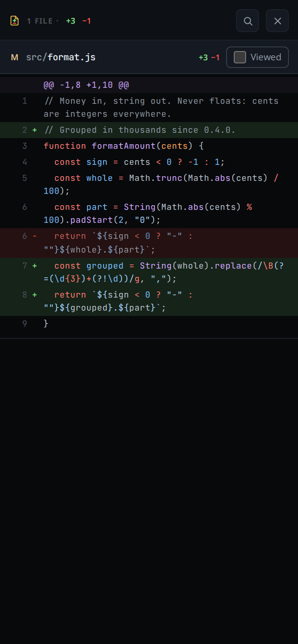Select line 'const whole = Math.trunc'
This screenshot has width=298, height=644.
point(149,185)
